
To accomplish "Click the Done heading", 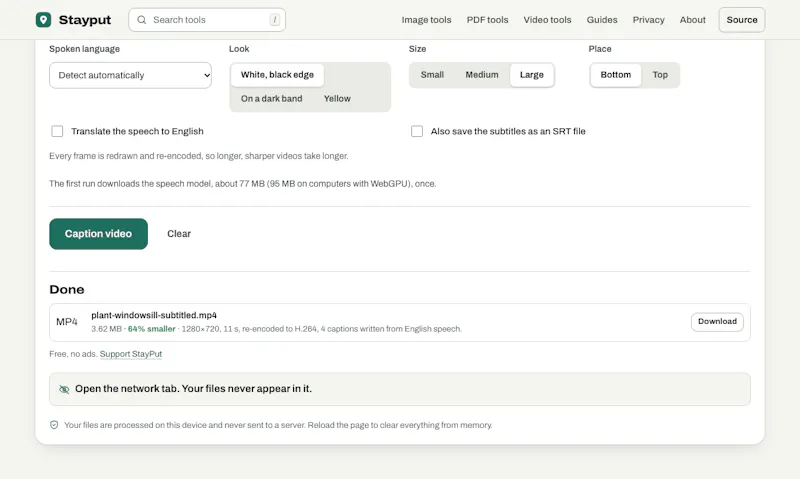I will click(67, 290).
